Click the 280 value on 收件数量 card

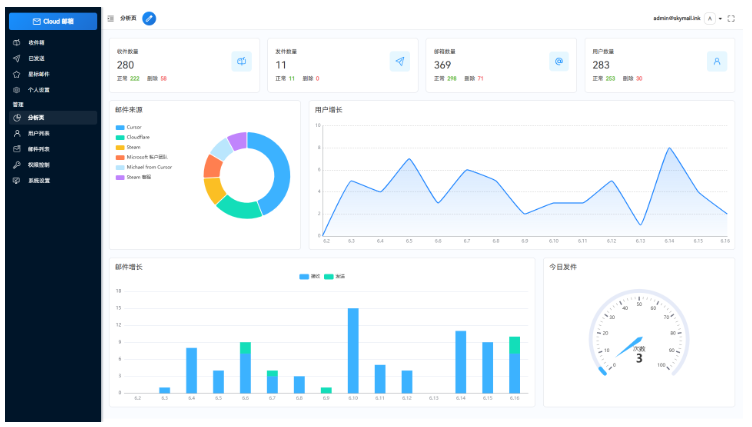tap(126, 65)
